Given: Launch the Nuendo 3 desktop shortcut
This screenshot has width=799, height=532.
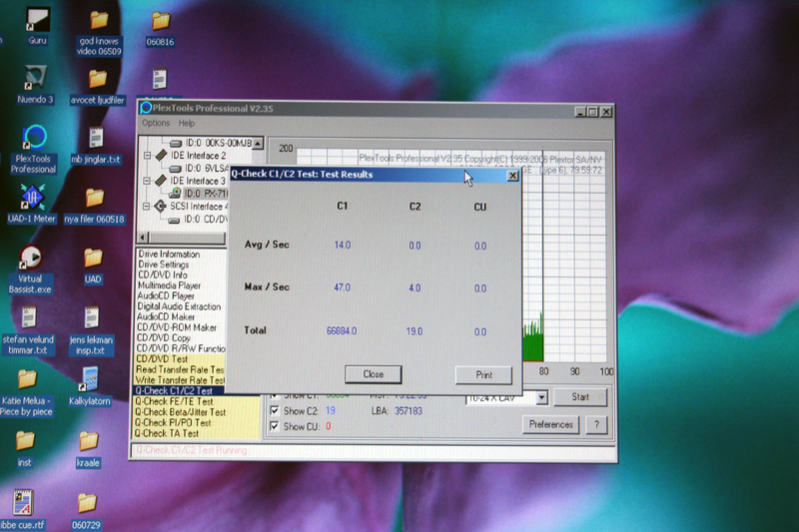Looking at the screenshot, I should [x=35, y=77].
